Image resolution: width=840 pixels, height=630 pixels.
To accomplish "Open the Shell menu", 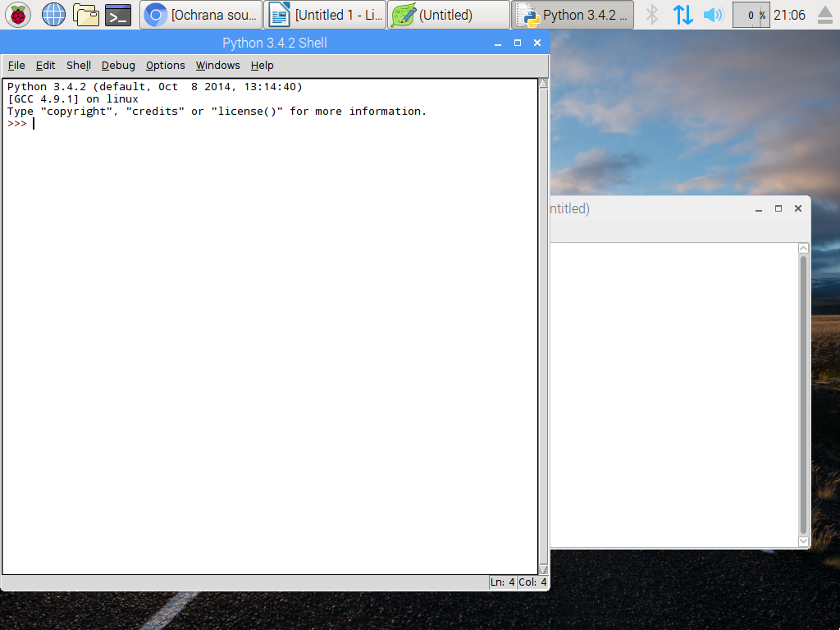I will pos(78,65).
